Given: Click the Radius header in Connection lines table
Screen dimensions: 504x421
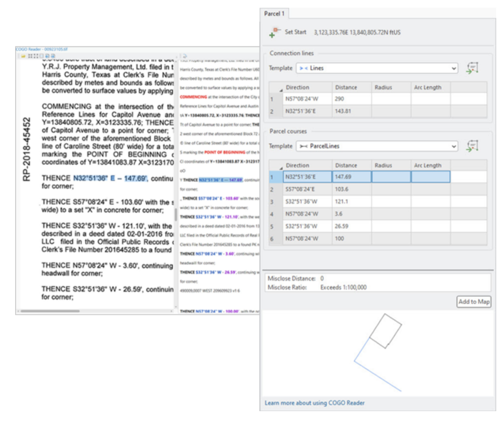Looking at the screenshot, I should [391, 88].
